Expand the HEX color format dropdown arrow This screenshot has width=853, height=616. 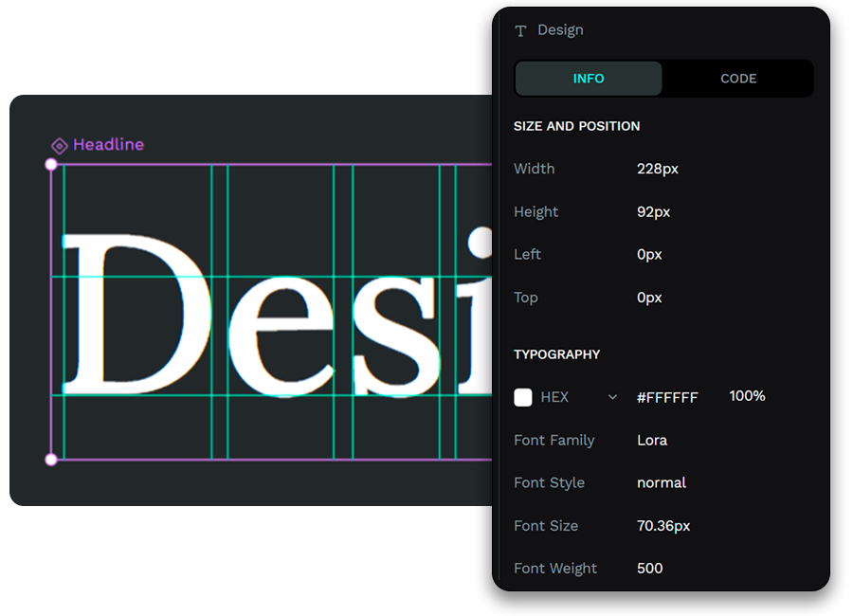pos(612,397)
